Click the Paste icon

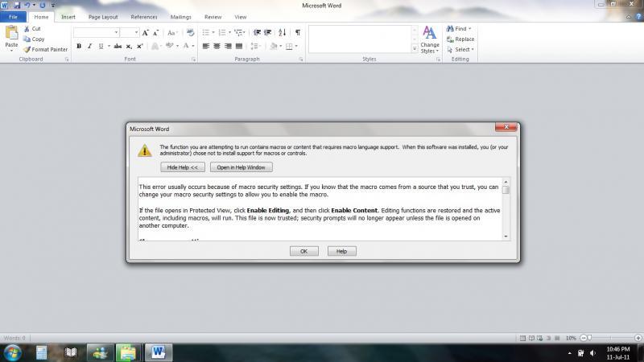click(x=11, y=33)
